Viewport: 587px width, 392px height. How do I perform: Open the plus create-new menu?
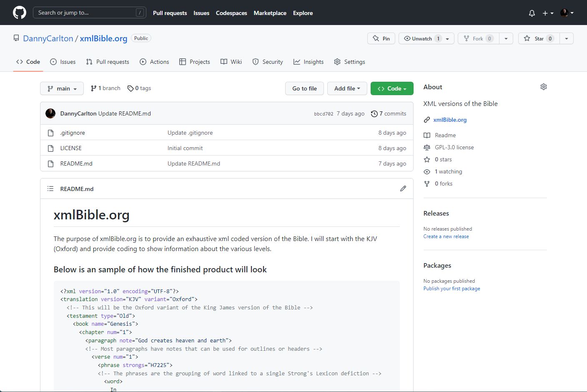click(547, 13)
